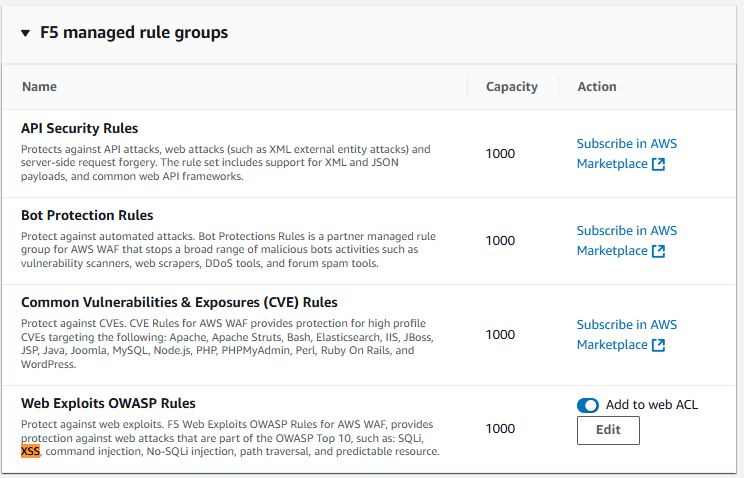Click external link icon for API Security Rules
The width and height of the screenshot is (744, 478).
[659, 164]
